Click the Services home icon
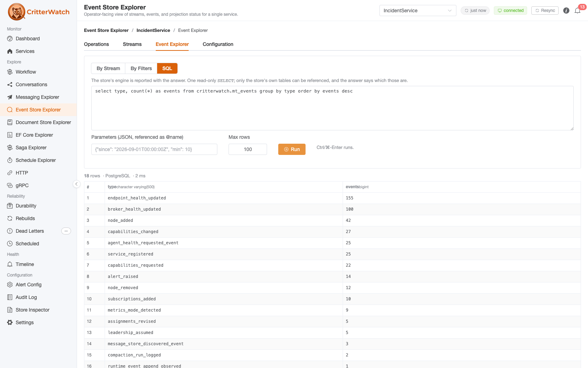588x368 pixels. click(10, 51)
